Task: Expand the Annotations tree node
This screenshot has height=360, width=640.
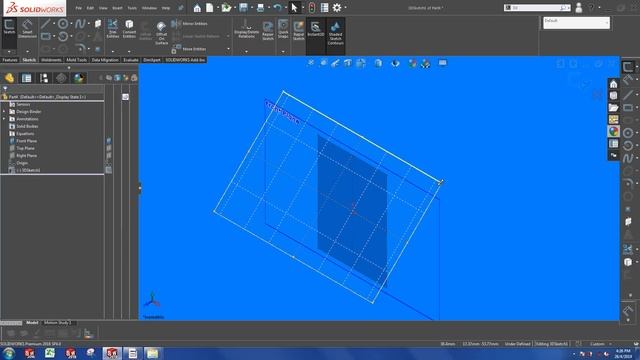Action: [x=4, y=119]
